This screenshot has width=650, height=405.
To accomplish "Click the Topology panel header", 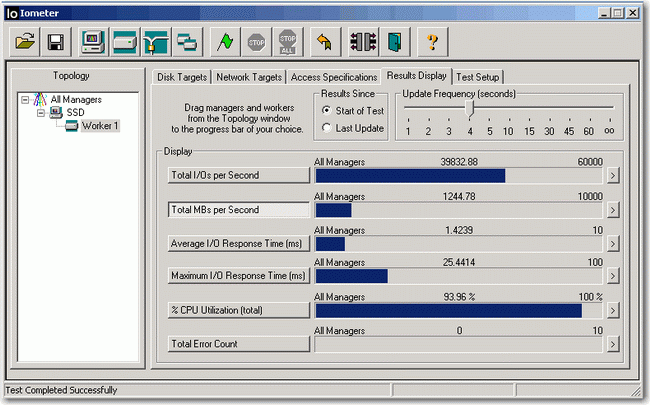I will (x=71, y=75).
